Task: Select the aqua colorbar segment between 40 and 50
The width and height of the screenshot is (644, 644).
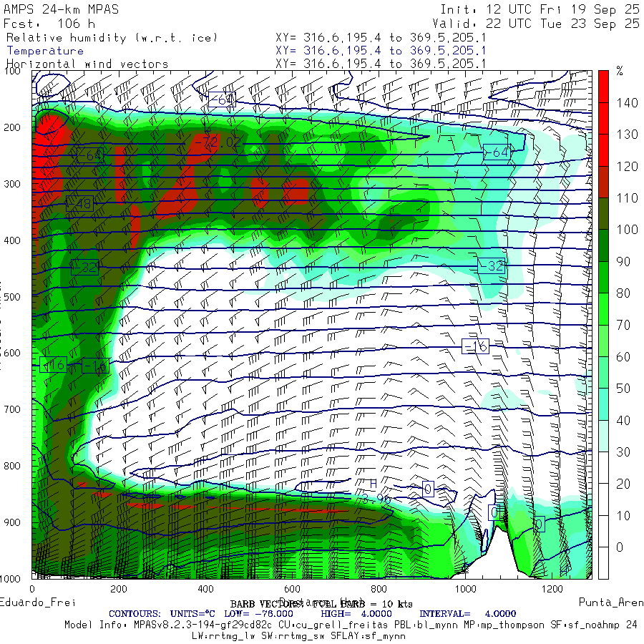Action: click(603, 404)
